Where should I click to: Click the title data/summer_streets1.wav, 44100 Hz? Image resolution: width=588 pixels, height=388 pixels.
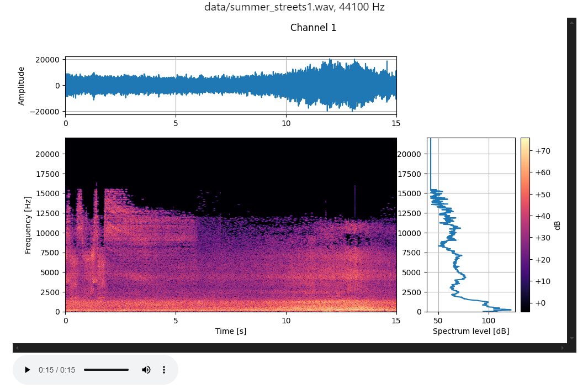[x=294, y=7]
